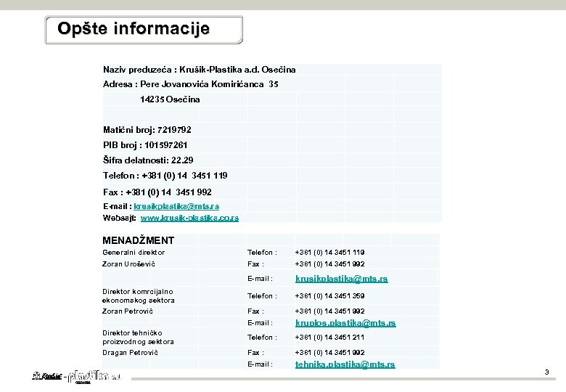Select the 'MENADŽMENT' section heading
The height and width of the screenshot is (392, 566).
(139, 240)
